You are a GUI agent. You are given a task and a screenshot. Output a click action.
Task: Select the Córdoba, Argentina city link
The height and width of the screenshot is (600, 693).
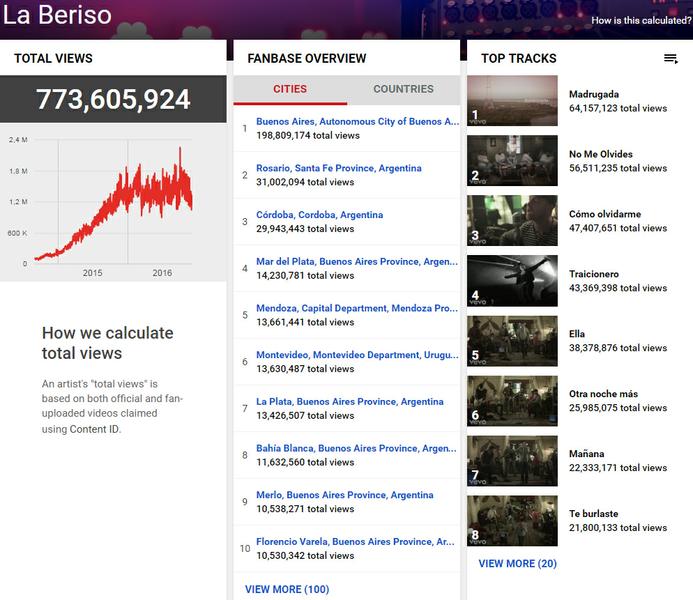[319, 215]
